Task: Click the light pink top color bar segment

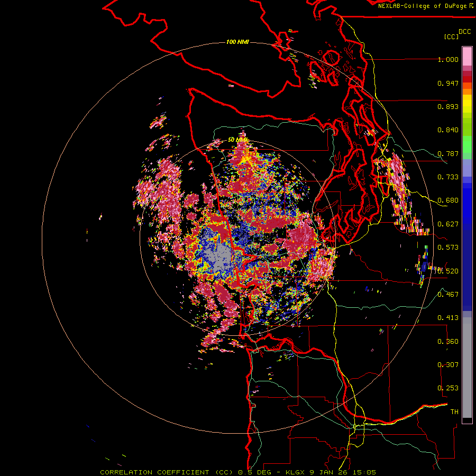Action: pos(467,56)
